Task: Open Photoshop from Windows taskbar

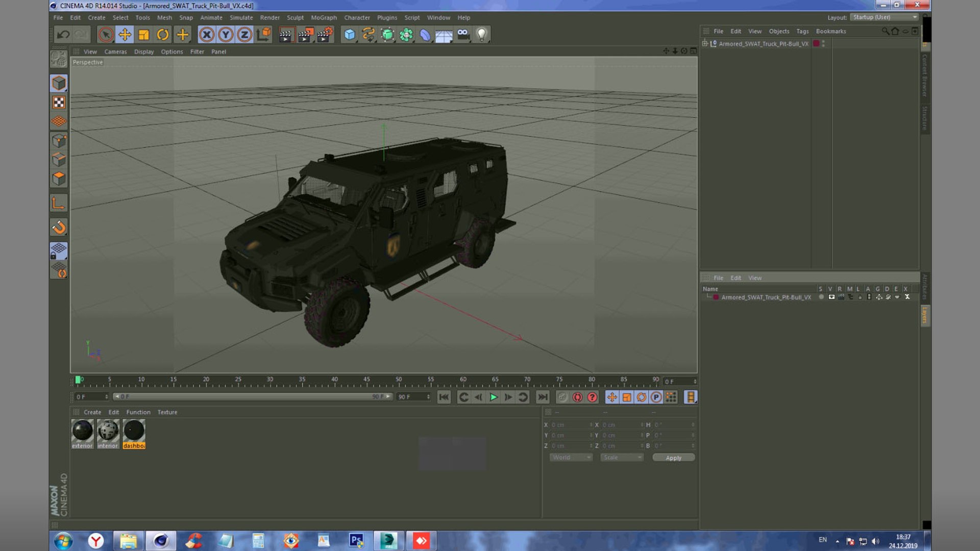Action: [x=356, y=540]
